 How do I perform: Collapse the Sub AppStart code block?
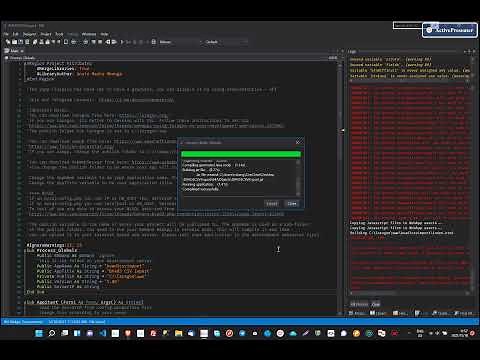(25, 302)
